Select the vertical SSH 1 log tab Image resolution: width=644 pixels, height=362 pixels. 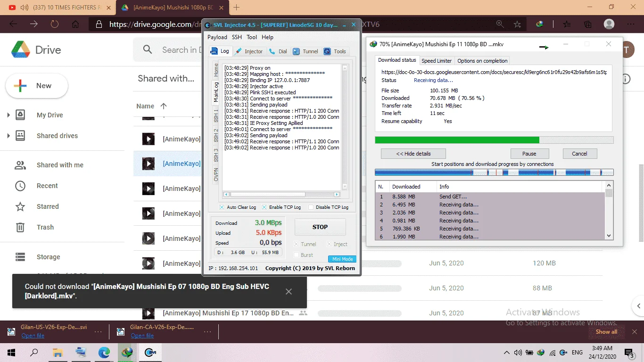(216, 115)
